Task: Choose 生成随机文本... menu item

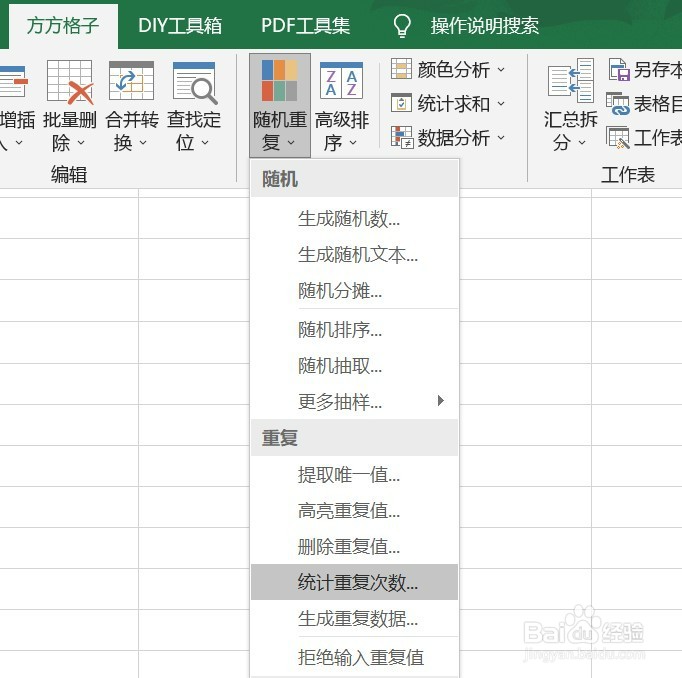Action: coord(354,255)
